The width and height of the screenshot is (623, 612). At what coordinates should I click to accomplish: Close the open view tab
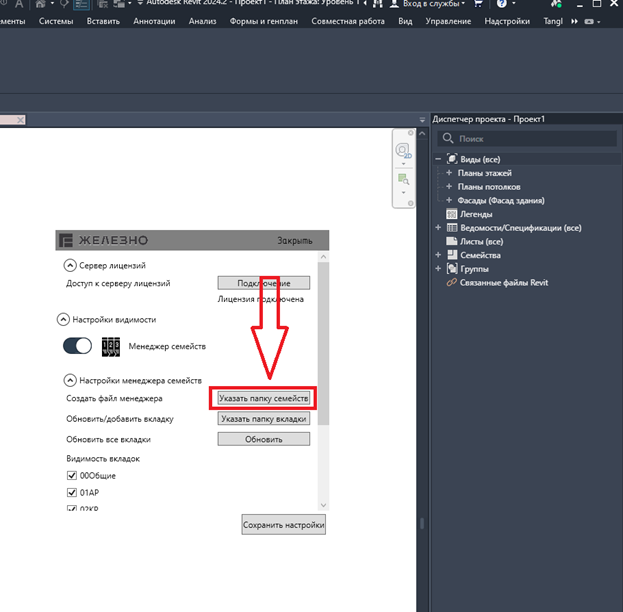pyautogui.click(x=21, y=120)
